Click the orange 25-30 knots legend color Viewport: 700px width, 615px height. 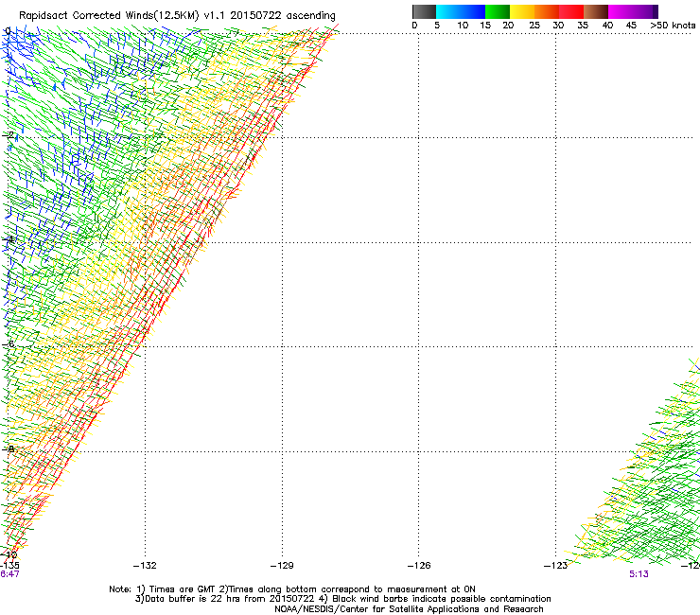click(x=547, y=11)
